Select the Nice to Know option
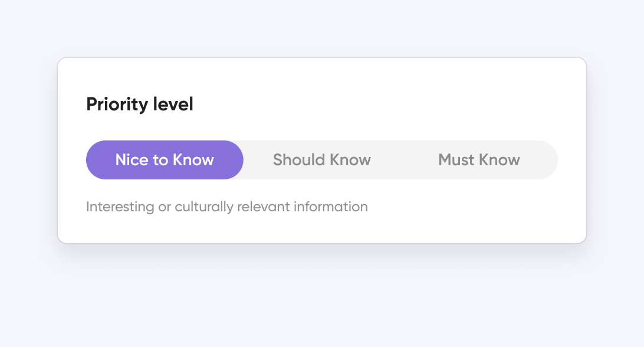Screen dimensions: 644x347 pyautogui.click(x=165, y=160)
